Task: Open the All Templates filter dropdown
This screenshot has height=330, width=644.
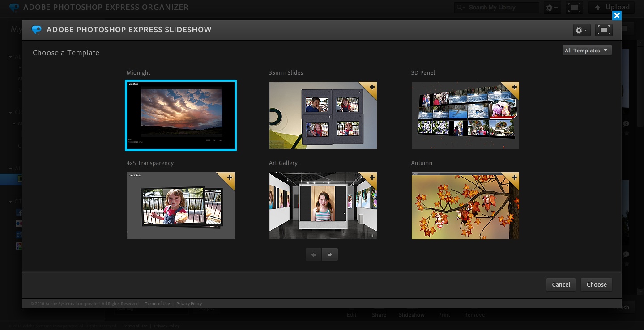Action: click(x=587, y=50)
